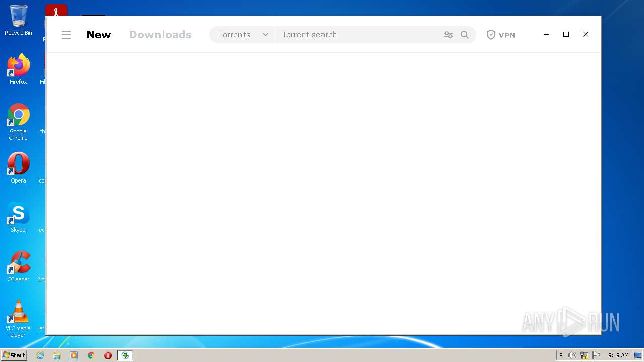
Task: Select Firefox desktop shortcut
Action: pos(18,69)
